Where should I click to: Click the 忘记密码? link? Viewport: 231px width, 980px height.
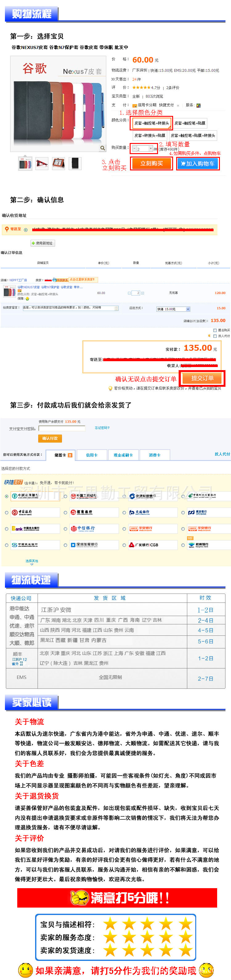click(102, 428)
